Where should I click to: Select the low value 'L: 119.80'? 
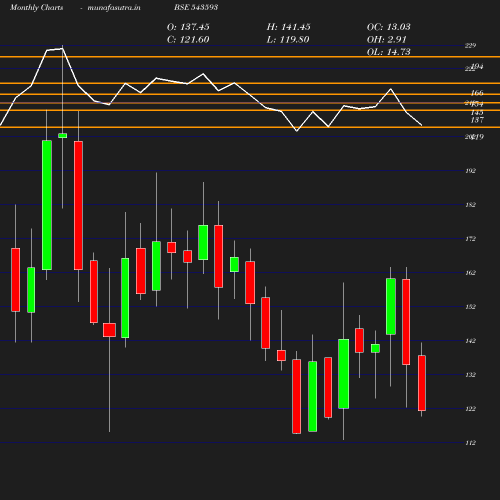point(288,40)
